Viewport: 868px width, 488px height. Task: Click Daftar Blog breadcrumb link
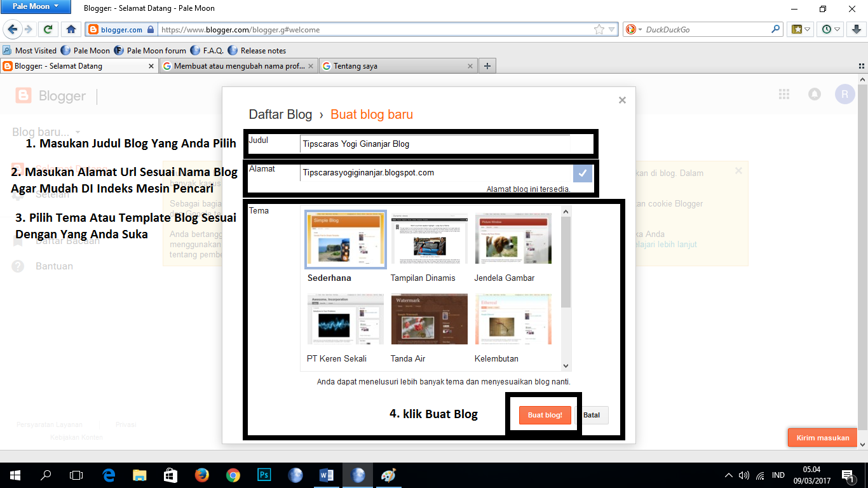280,115
